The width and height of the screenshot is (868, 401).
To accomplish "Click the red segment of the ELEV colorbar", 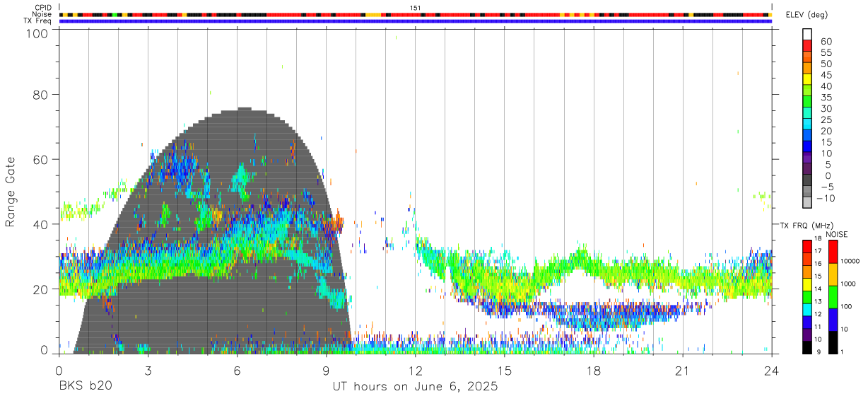I will pos(807,45).
